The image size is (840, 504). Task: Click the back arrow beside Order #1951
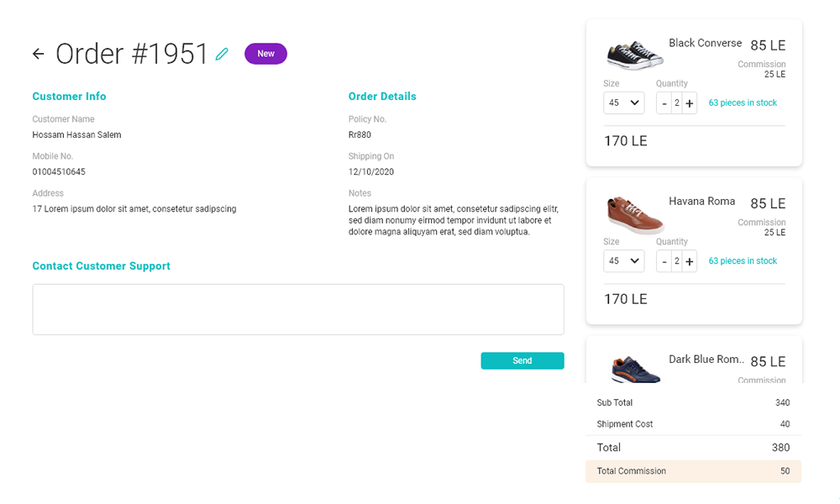38,54
